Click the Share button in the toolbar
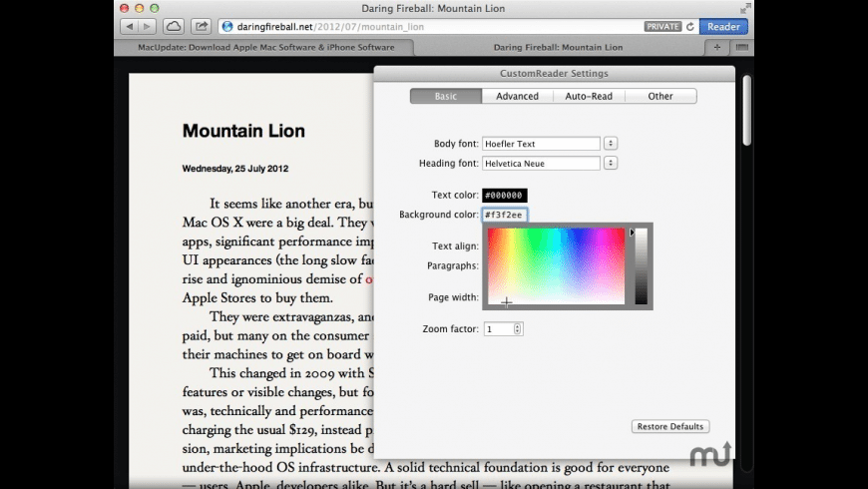Viewport: 868px width, 489px height. click(201, 26)
